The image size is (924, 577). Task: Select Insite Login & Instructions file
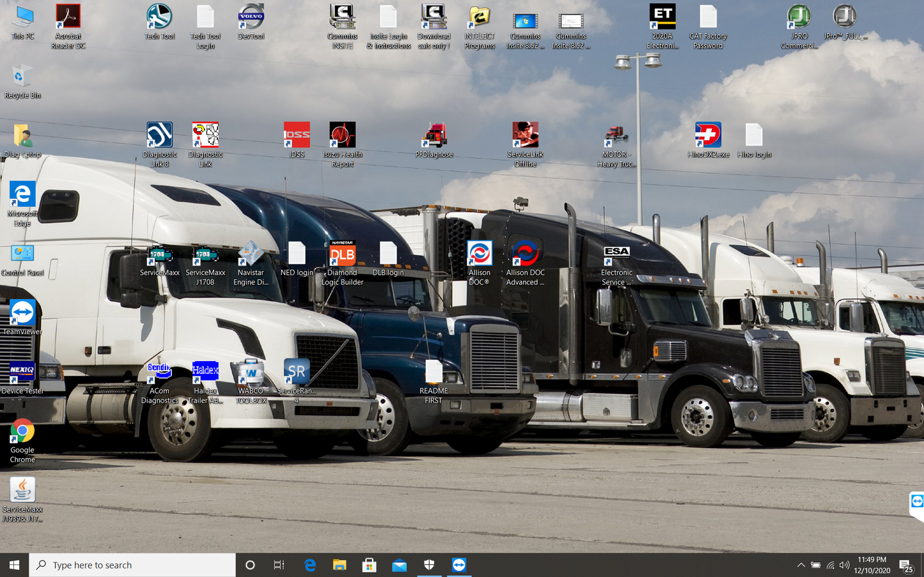(388, 27)
